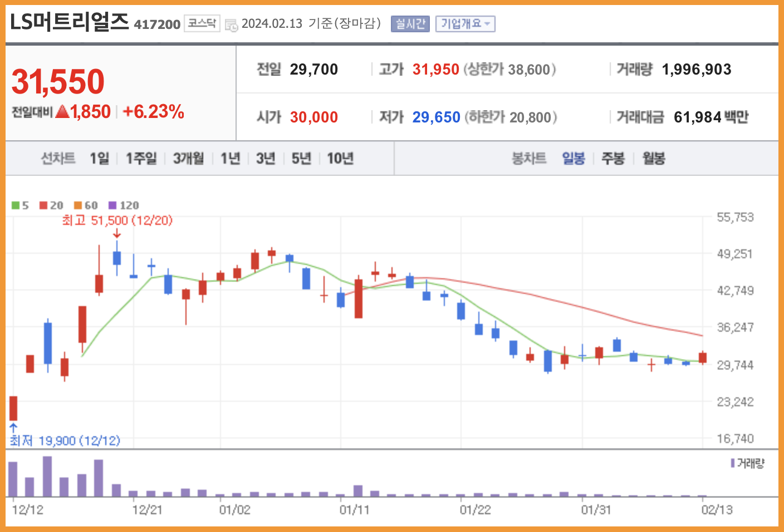Click the lower limit price 20,800
784x532 pixels.
coord(530,117)
